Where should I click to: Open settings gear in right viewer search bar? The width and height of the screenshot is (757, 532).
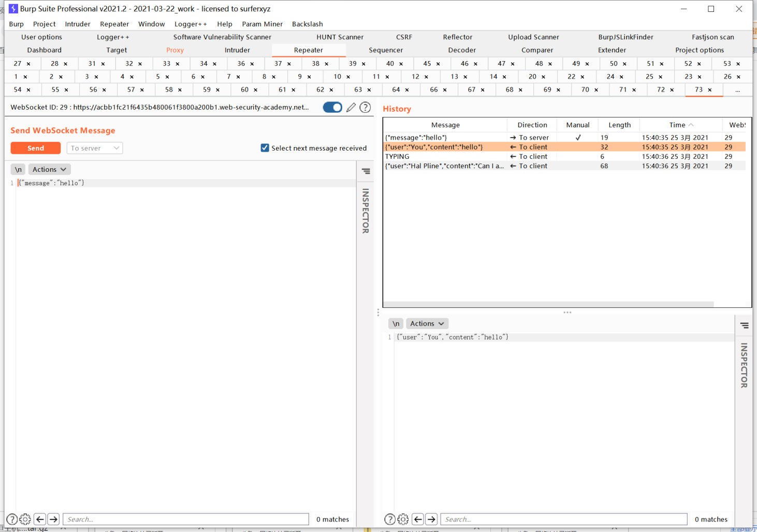click(403, 519)
